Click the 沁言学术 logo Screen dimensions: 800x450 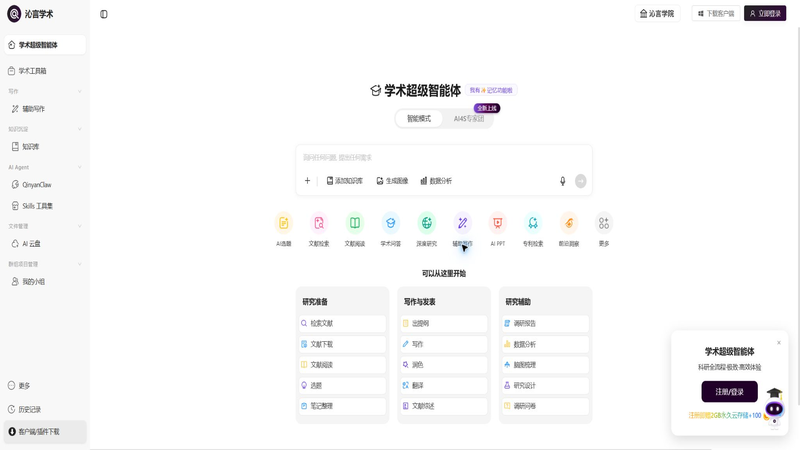coord(30,14)
